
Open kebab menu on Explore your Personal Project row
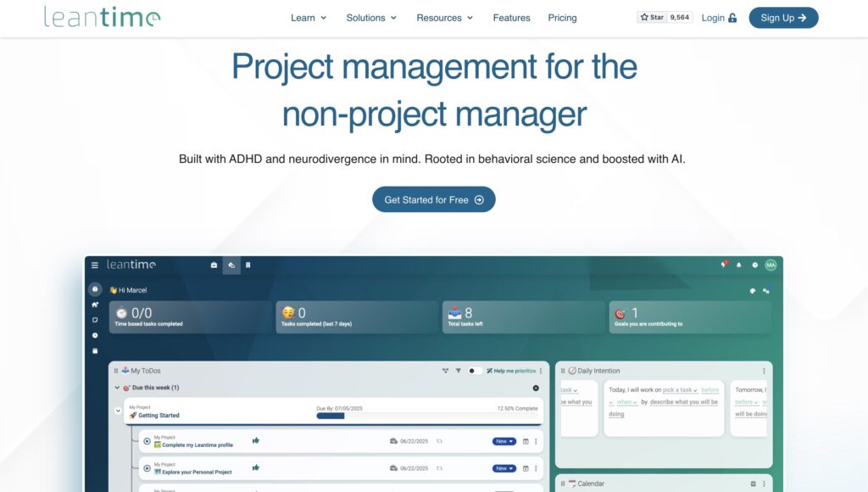[536, 468]
